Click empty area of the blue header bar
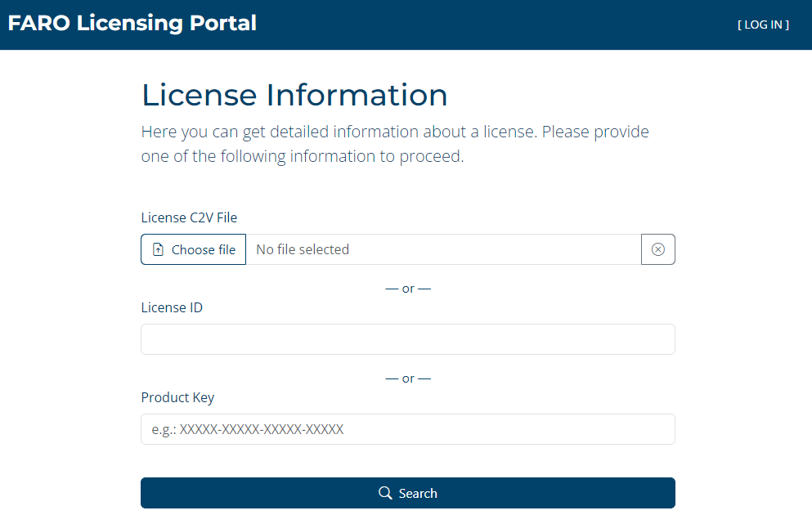Viewport: 812px width, 524px height. [491, 25]
